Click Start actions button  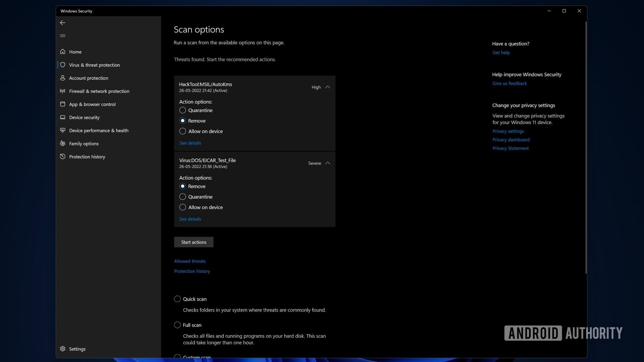coord(193,242)
